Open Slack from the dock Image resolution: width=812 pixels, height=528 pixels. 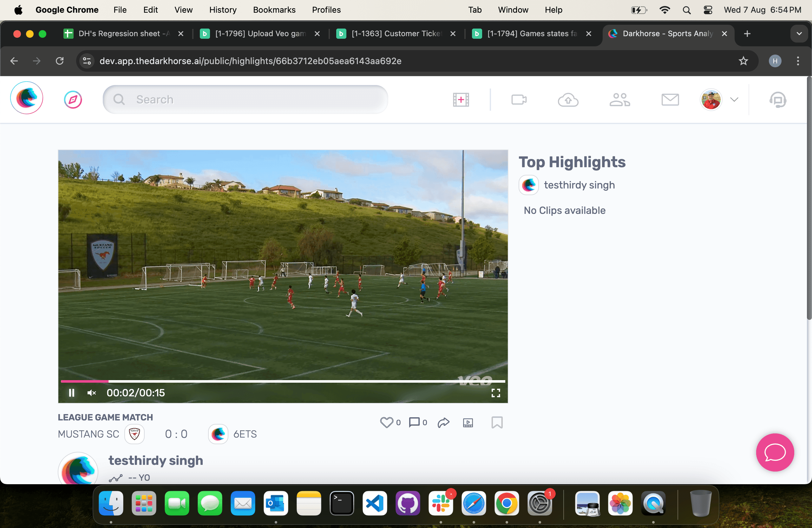coord(441,504)
